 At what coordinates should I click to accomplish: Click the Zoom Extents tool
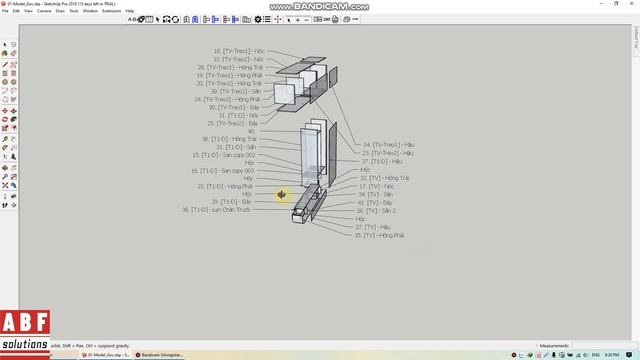tap(5, 185)
